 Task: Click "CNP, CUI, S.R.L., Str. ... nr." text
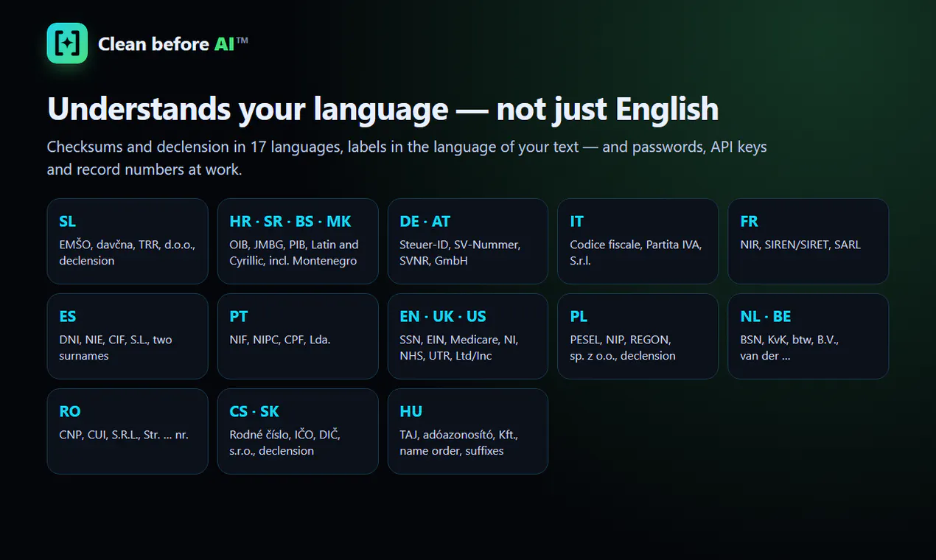pos(124,435)
